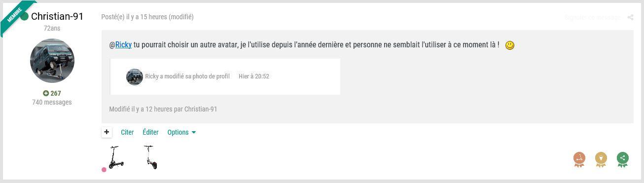Click the pink dot beside the black scooter
The width and height of the screenshot is (644, 183).
(104, 170)
